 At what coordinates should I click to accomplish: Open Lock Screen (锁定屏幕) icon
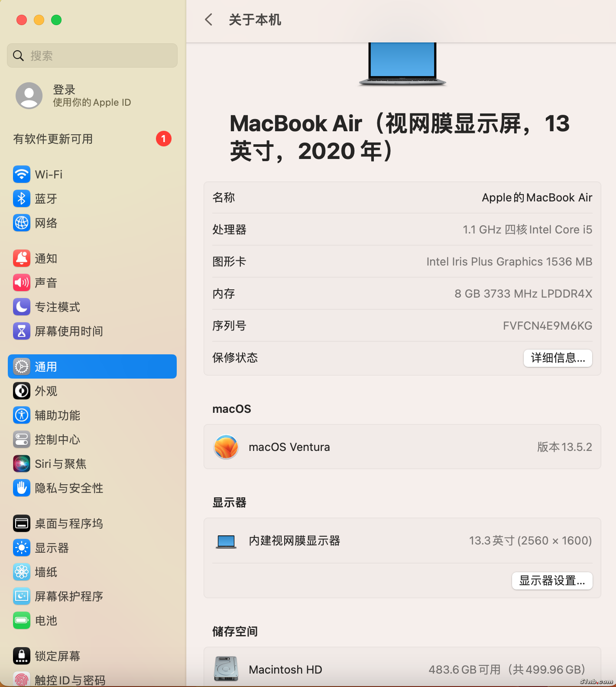coord(22,656)
